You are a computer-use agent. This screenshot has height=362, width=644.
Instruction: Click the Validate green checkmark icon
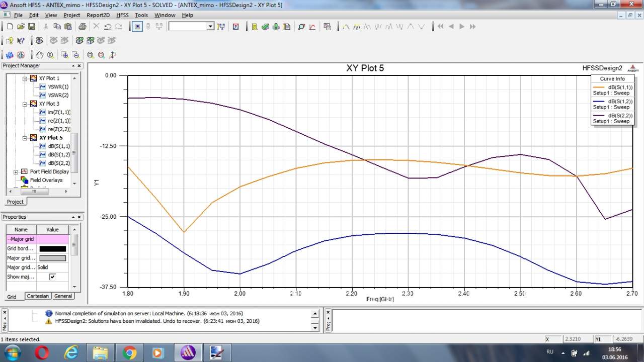click(x=265, y=27)
